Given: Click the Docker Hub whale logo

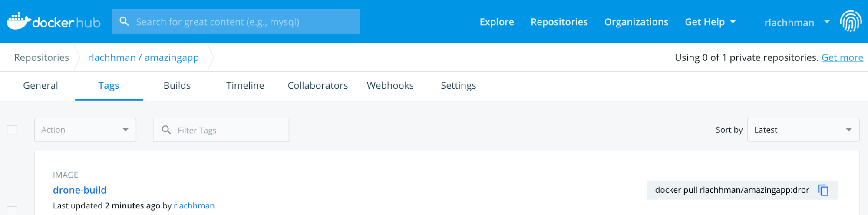Looking at the screenshot, I should (53, 21).
